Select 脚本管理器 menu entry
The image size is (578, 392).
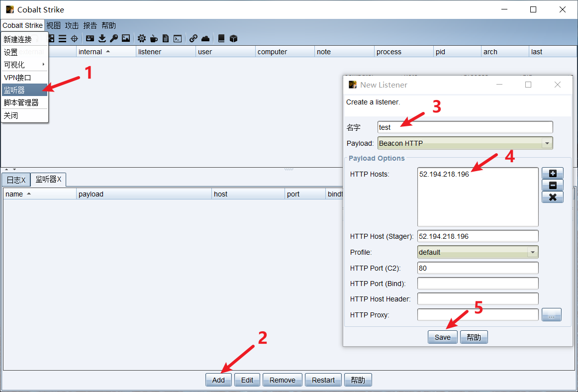(x=24, y=102)
